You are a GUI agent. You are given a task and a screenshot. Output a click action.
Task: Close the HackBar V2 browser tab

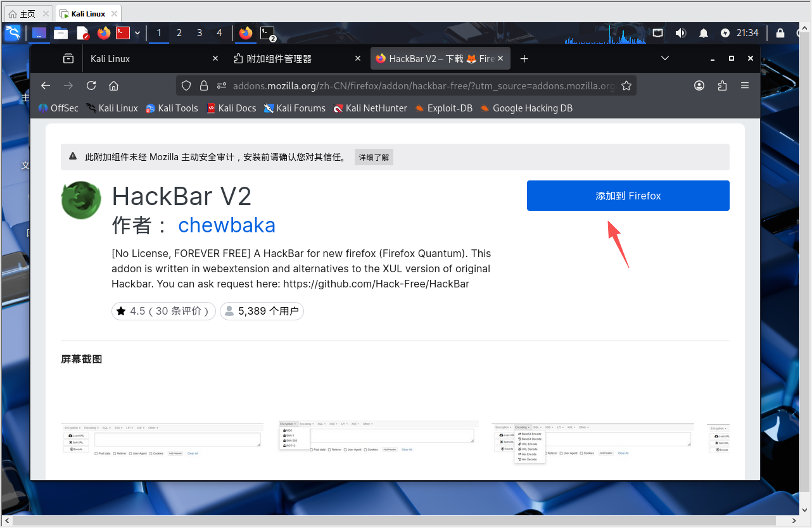501,58
